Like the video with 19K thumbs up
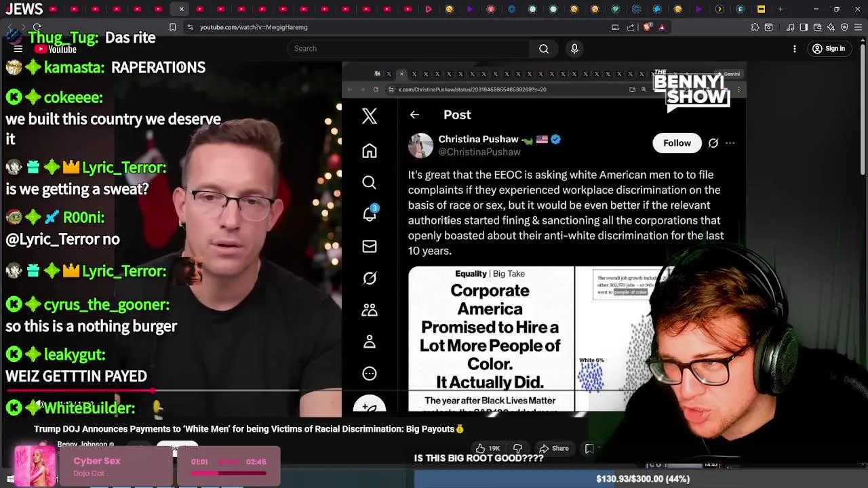The width and height of the screenshot is (868, 488). [x=488, y=448]
